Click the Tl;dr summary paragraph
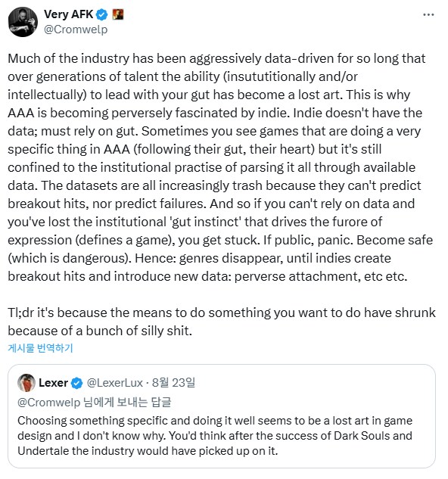Screen dimensions: 448x479 222,322
